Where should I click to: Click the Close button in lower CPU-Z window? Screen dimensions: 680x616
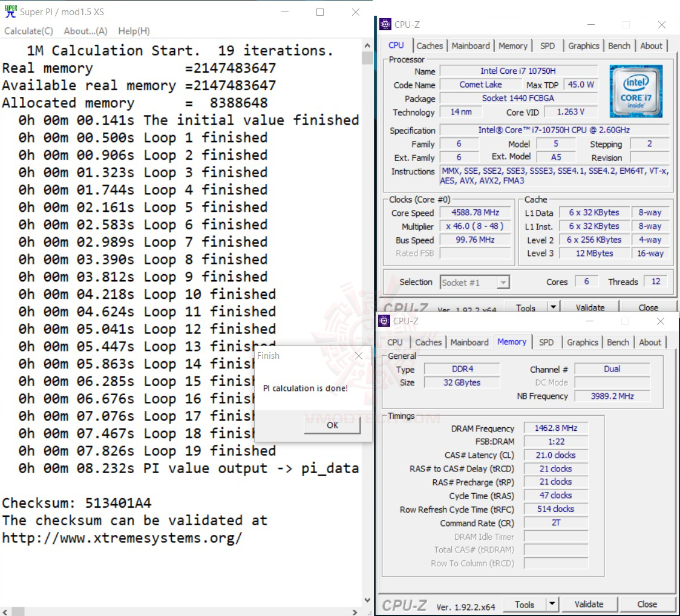pos(647,604)
